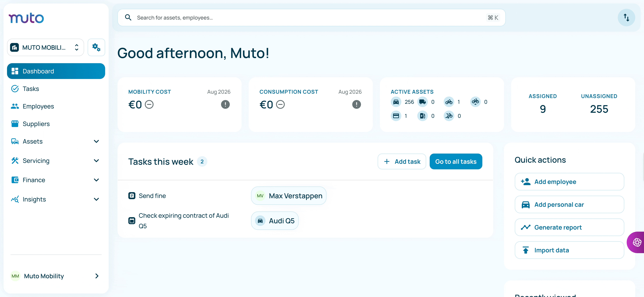Click the Mobility Cost Aug 2026 date
The width and height of the screenshot is (644, 297).
(219, 92)
